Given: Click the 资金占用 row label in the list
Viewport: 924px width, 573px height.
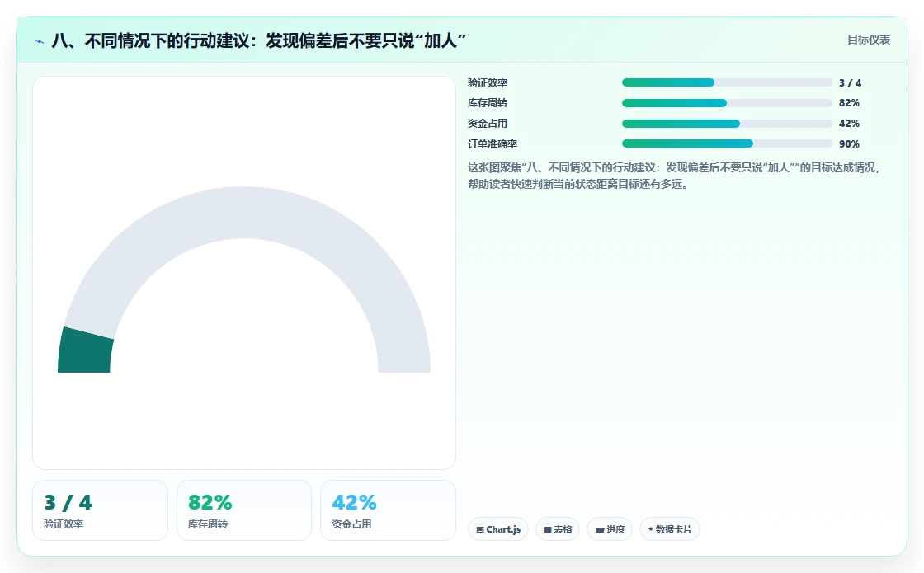Looking at the screenshot, I should click(x=488, y=124).
